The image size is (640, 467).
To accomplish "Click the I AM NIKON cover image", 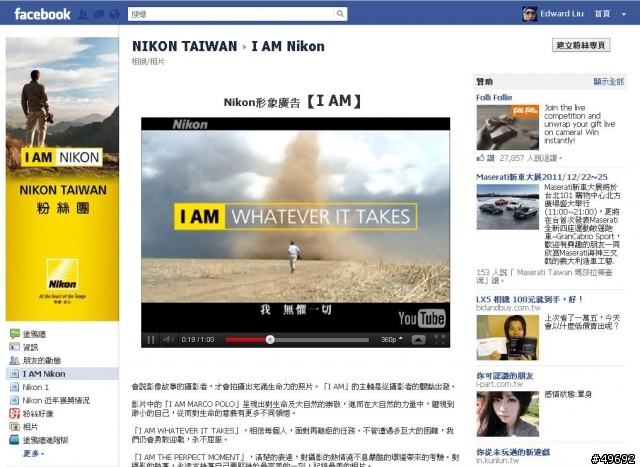I will point(62,179).
